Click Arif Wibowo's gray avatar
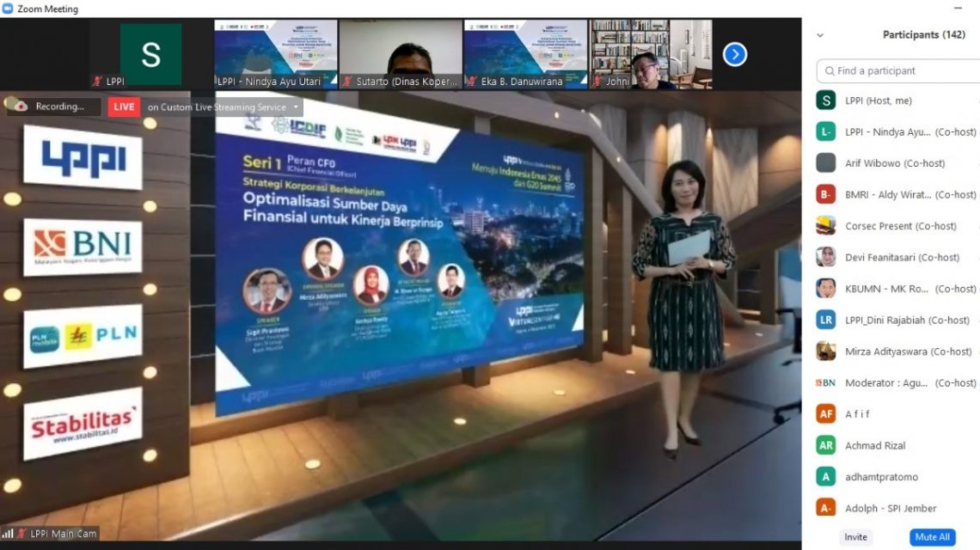This screenshot has height=550, width=980. [x=826, y=162]
